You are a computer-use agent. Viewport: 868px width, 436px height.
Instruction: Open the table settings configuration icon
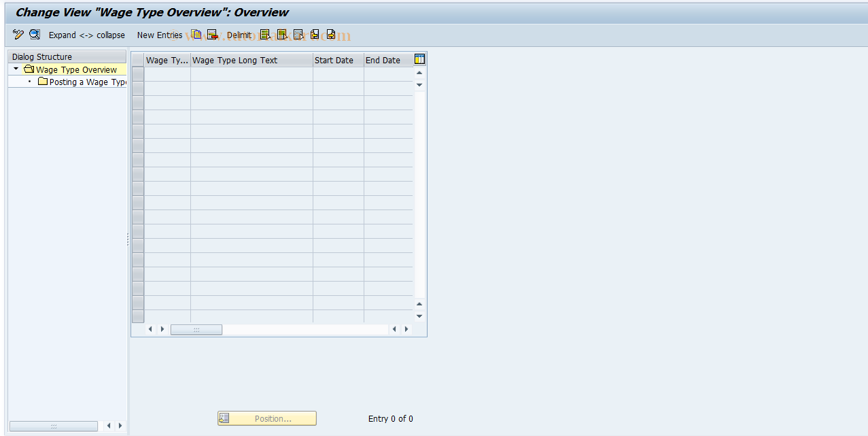tap(419, 60)
